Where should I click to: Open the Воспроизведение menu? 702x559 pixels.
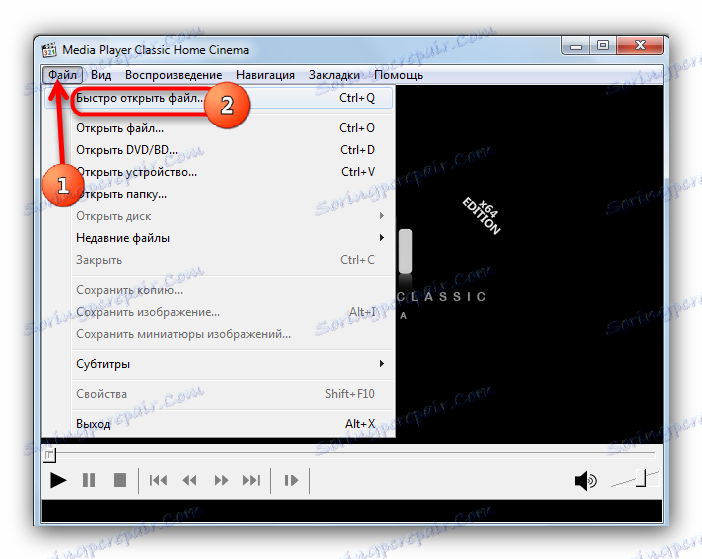(173, 75)
